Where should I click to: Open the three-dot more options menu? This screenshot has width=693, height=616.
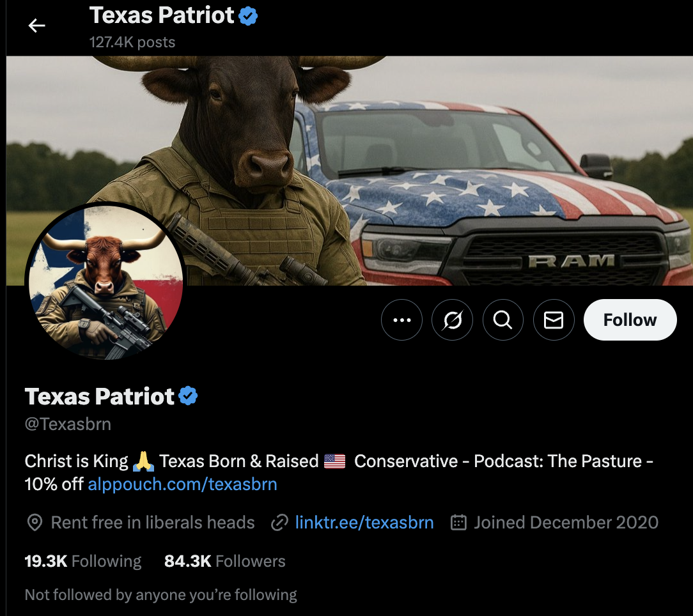click(401, 320)
